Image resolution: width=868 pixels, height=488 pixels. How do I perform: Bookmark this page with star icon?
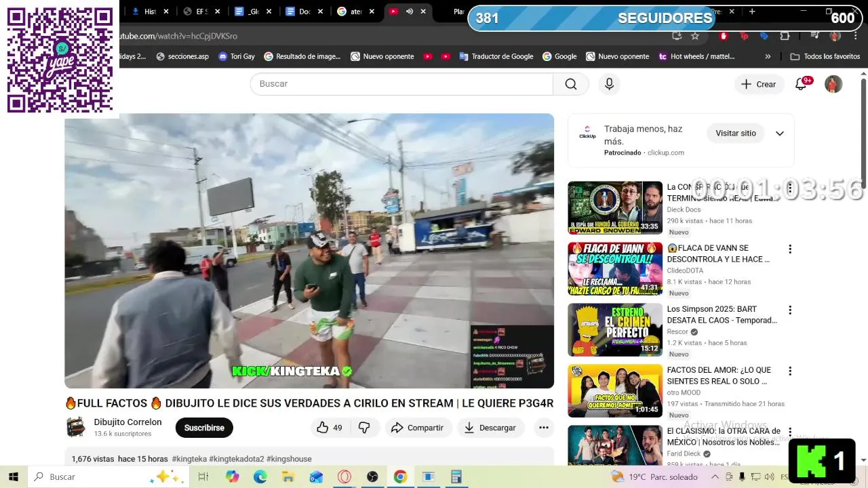pos(695,36)
